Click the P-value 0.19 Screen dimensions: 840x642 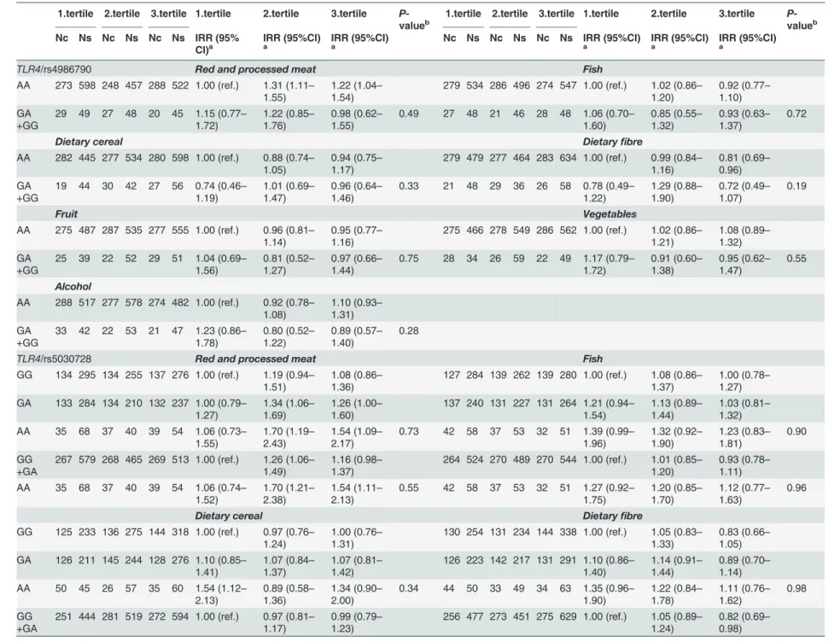click(796, 186)
